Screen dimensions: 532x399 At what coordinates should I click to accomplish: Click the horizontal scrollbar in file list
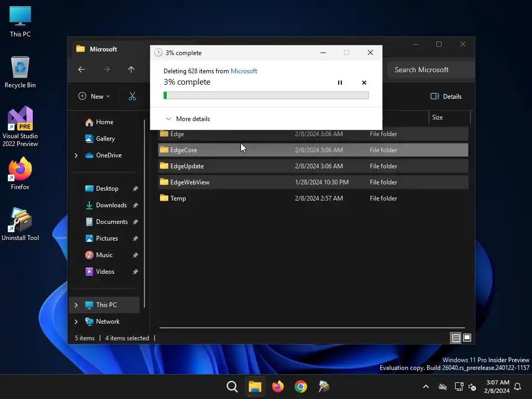pos(312,328)
